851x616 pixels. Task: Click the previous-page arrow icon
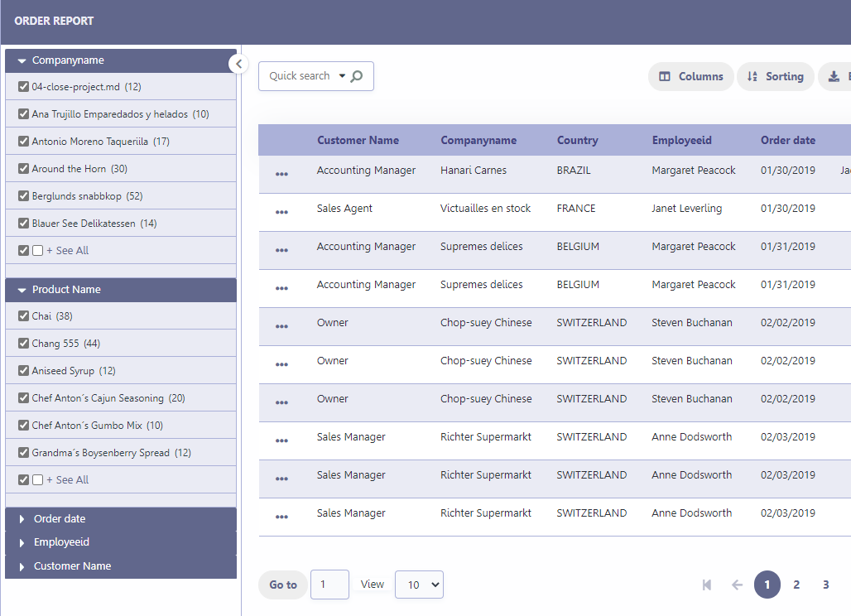[737, 585]
